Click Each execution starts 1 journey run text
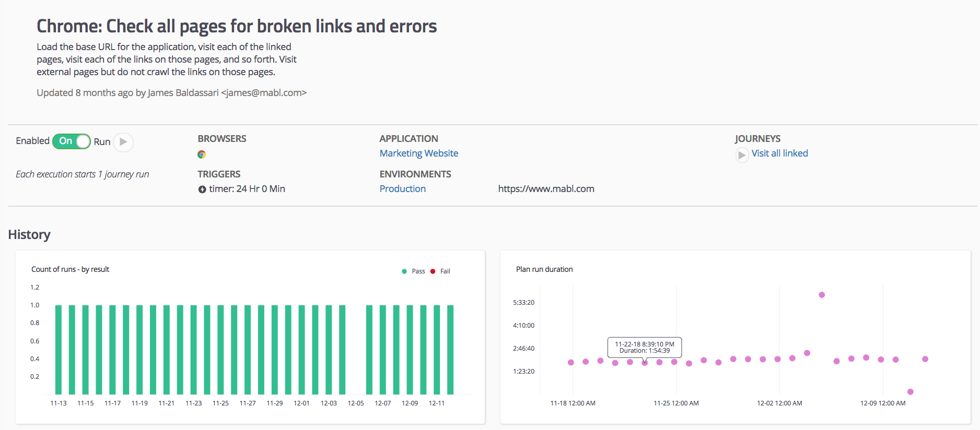Image resolution: width=980 pixels, height=430 pixels. click(x=83, y=174)
